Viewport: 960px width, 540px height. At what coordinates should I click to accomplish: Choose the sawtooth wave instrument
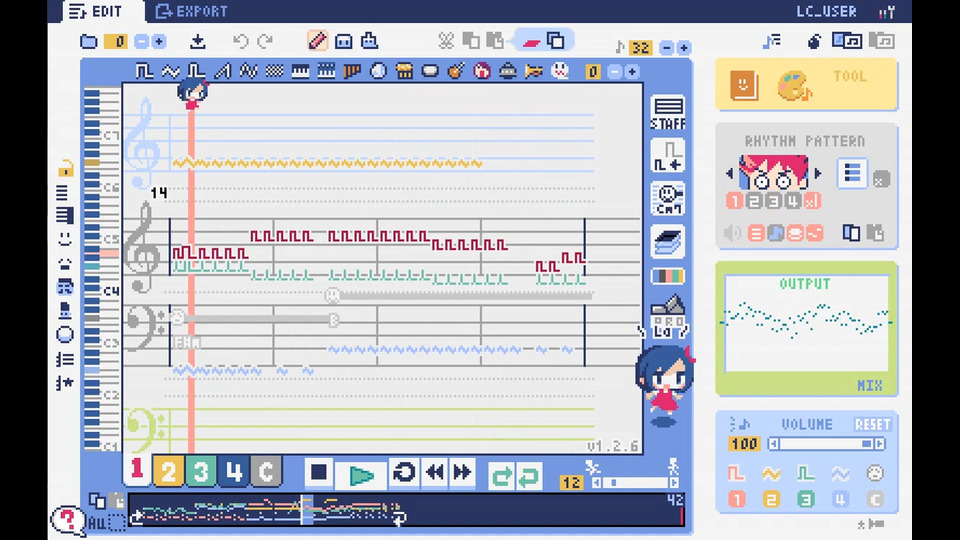click(x=222, y=71)
